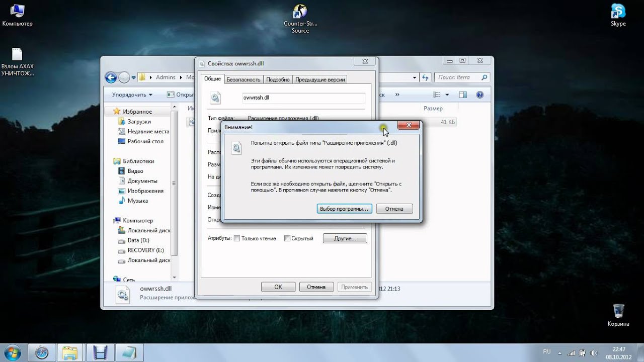Click the folder icon in address bar
The width and height of the screenshot is (644, 362).
click(142, 77)
